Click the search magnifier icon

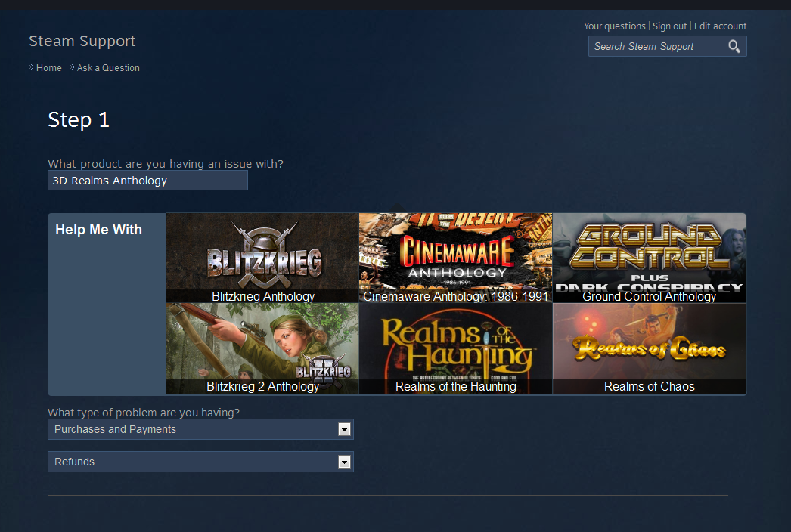tap(734, 46)
